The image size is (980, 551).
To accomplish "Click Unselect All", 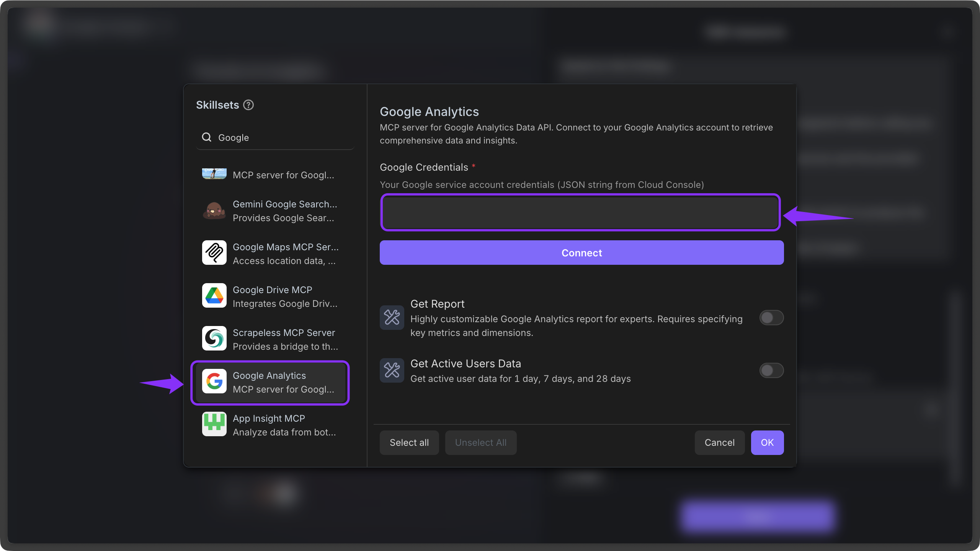I will tap(480, 442).
